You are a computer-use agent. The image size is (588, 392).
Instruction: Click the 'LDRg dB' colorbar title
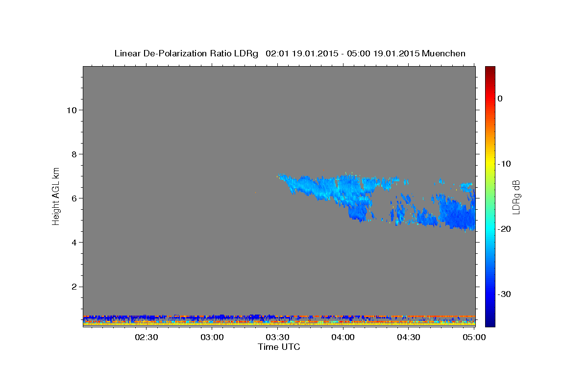(x=516, y=197)
